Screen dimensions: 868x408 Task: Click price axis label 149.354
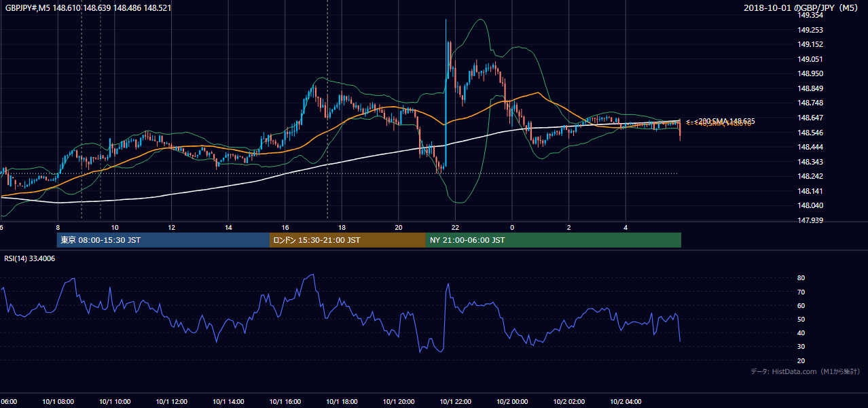[x=810, y=16]
